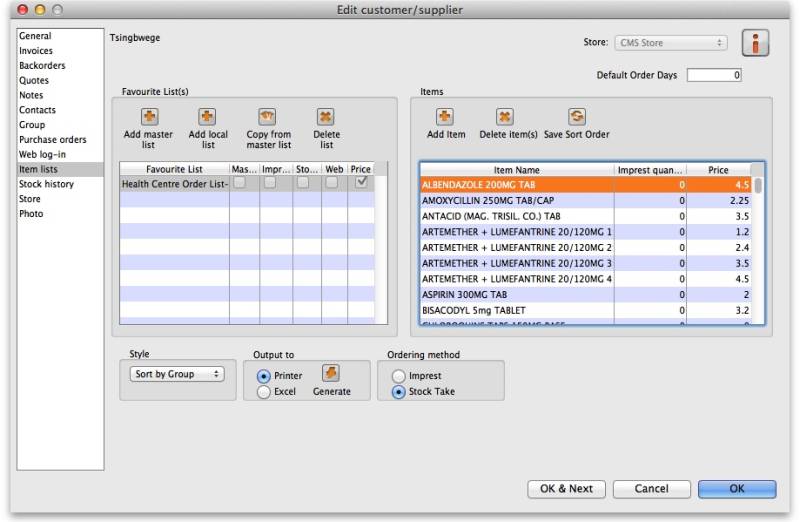This screenshot has height=522, width=800.
Task: Open the Purchase orders section
Action: [52, 140]
